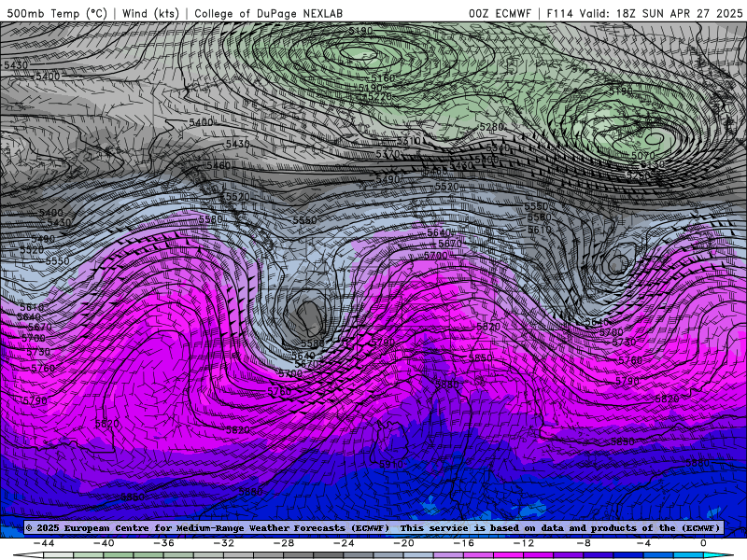Click the 5370 height contour label
Image resolution: width=747 pixels, height=560 pixels.
coord(388,154)
